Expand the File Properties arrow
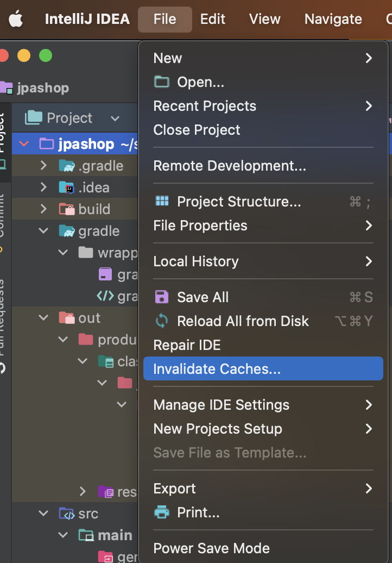Screen dimensions: 392x563 369,226
